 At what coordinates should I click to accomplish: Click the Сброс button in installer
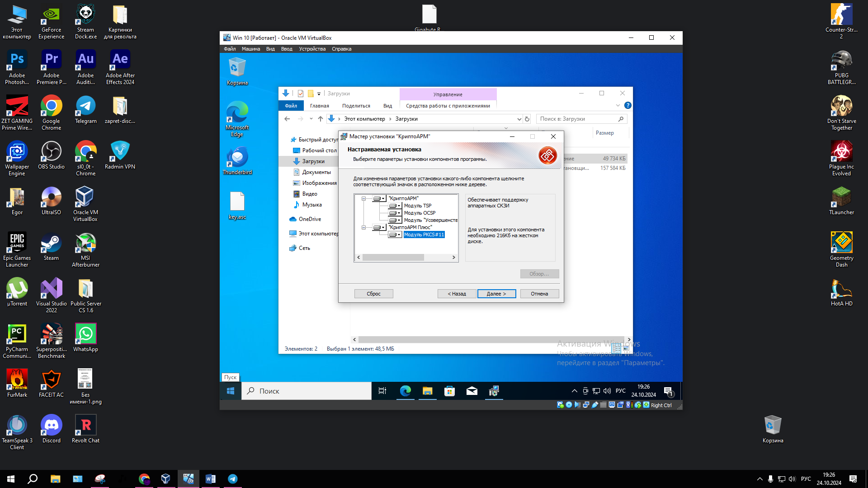(x=373, y=294)
